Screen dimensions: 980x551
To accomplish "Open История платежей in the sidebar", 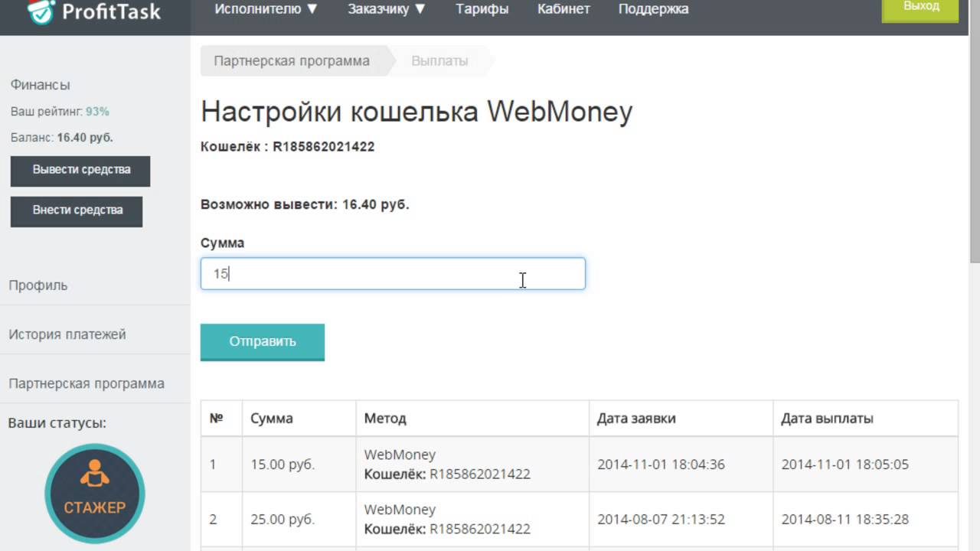I will point(67,334).
